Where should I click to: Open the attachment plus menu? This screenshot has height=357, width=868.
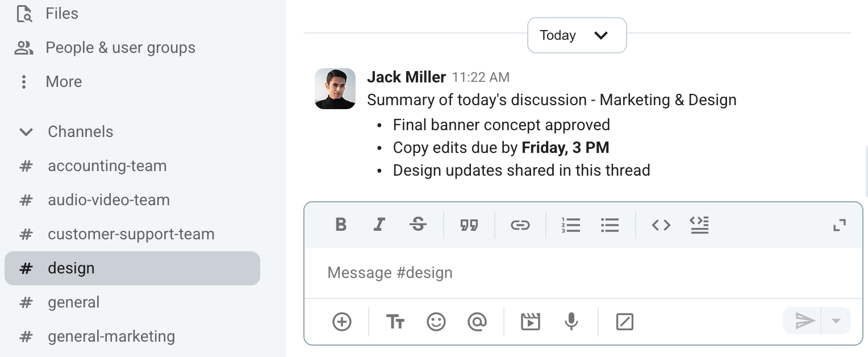point(341,322)
